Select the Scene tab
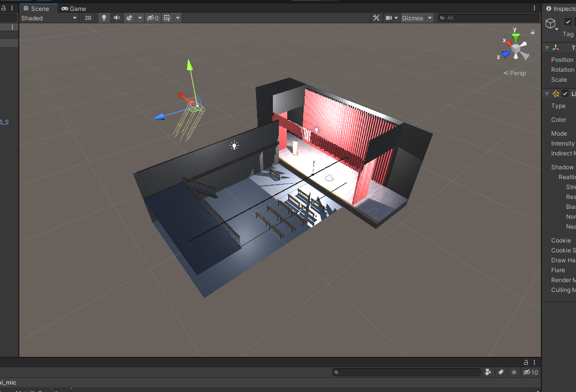This screenshot has width=576, height=392. tap(38, 8)
